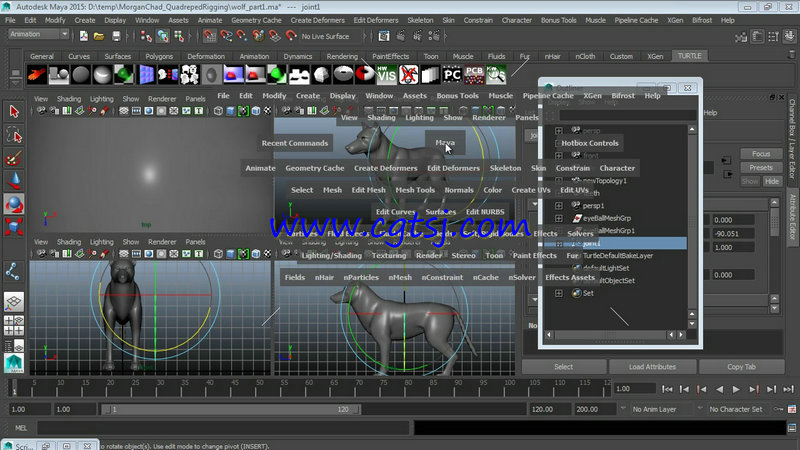
Task: Pick the Lasso select tool
Action: click(14, 136)
